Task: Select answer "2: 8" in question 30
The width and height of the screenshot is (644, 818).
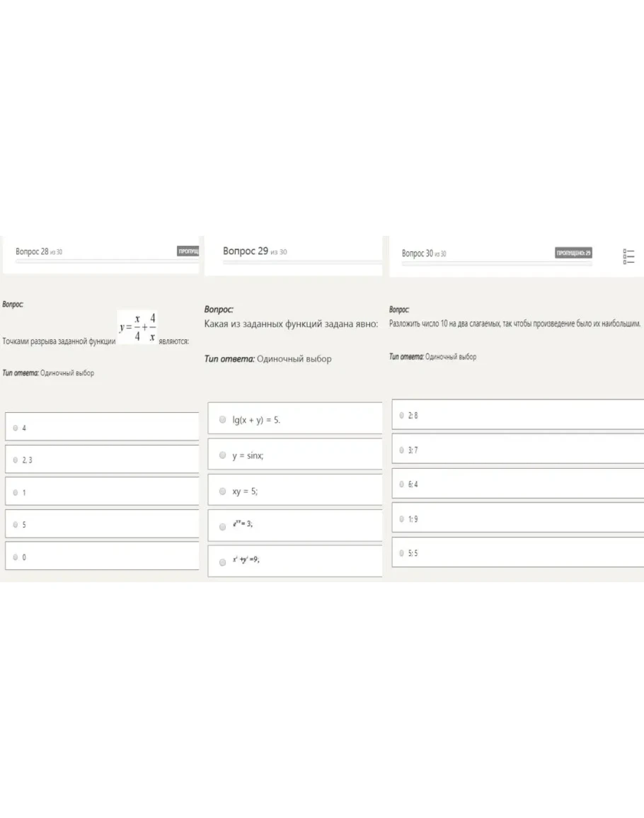Action: coord(401,416)
